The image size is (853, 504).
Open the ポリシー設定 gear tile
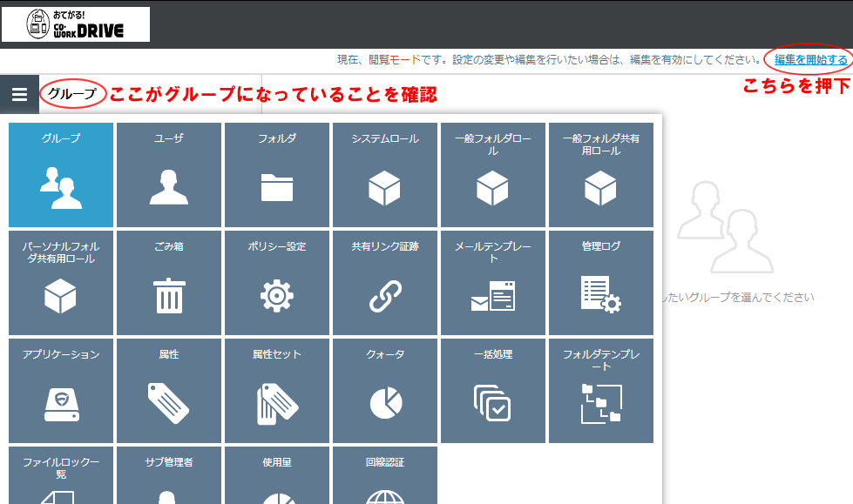(277, 283)
